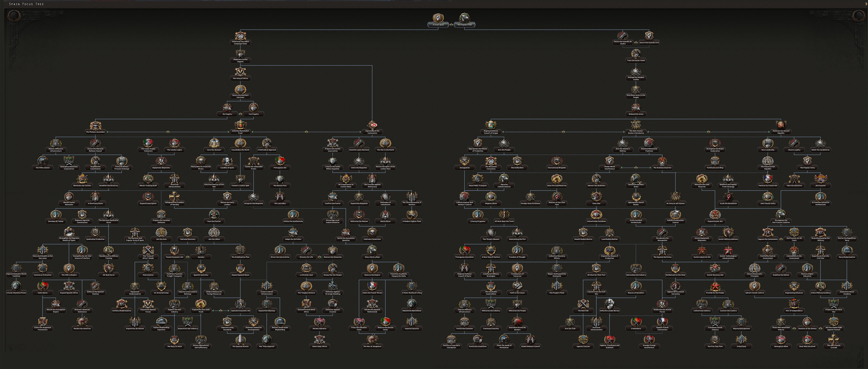
Task: Select the 'The Latin Bloc' label
Action: tap(280, 203)
